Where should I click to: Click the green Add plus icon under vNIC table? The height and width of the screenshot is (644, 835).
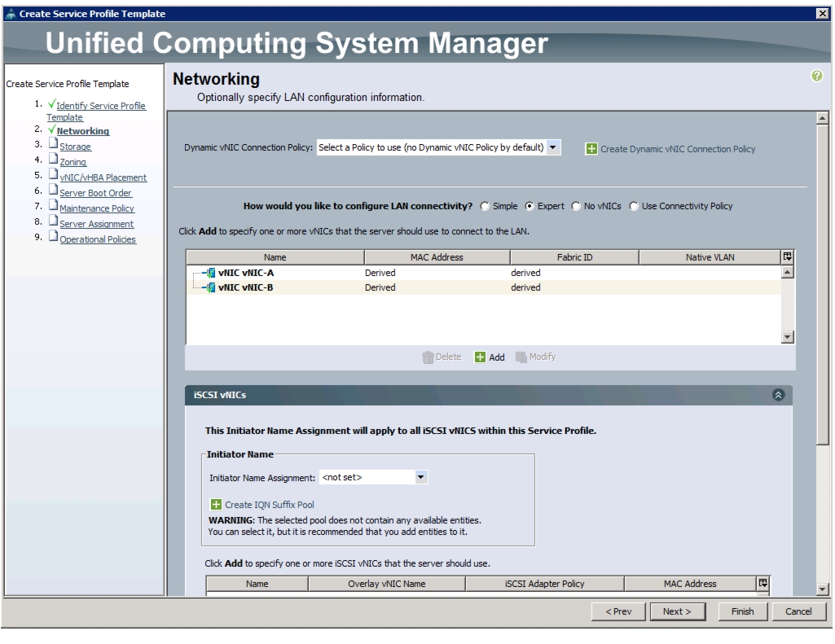(x=480, y=357)
